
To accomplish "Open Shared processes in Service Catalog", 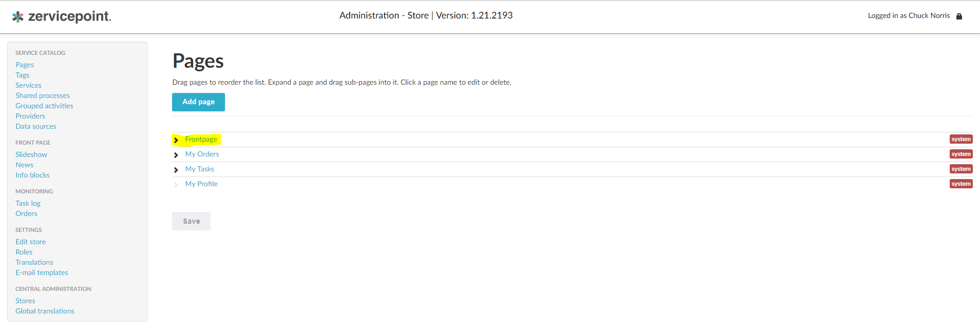I will click(43, 95).
